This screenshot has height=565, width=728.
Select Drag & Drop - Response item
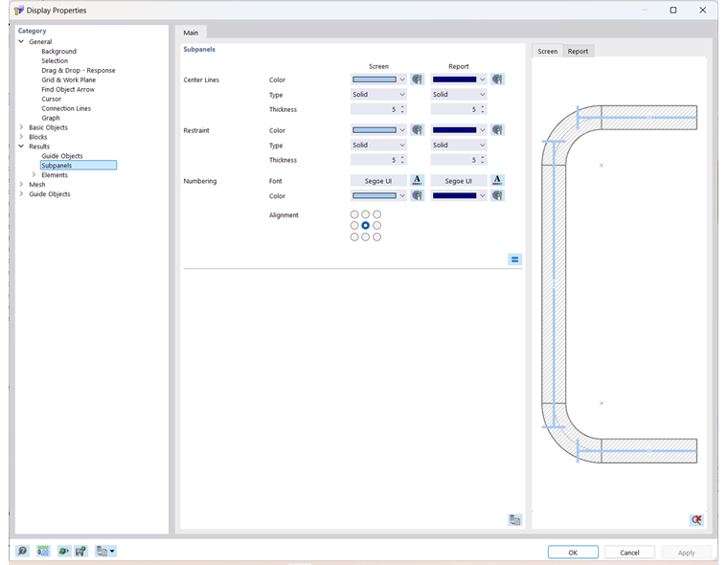(x=78, y=70)
